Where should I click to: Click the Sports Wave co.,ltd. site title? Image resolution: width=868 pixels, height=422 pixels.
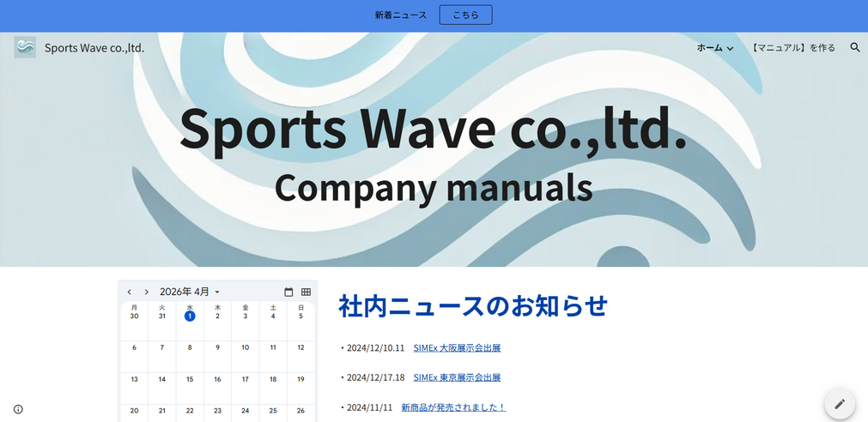coord(94,48)
